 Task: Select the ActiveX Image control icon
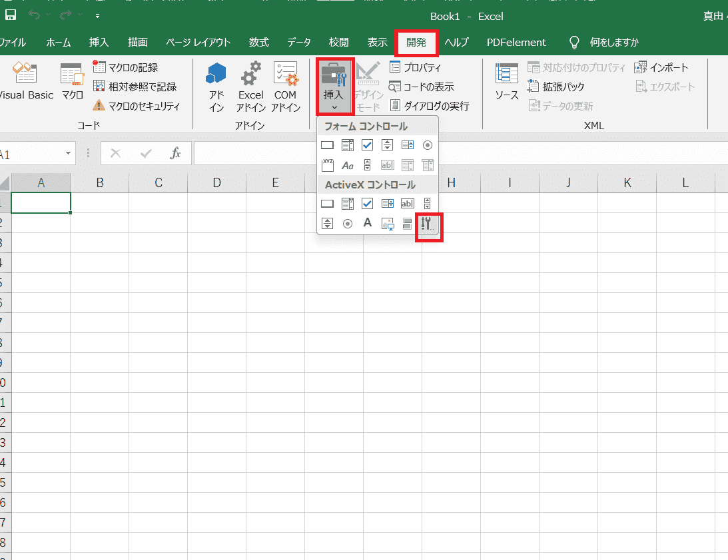point(388,224)
